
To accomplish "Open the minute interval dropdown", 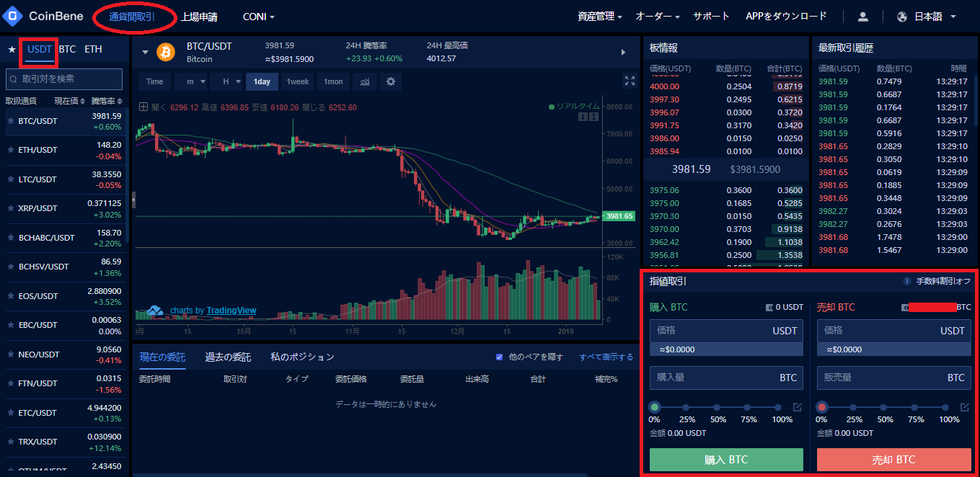I will (x=192, y=81).
